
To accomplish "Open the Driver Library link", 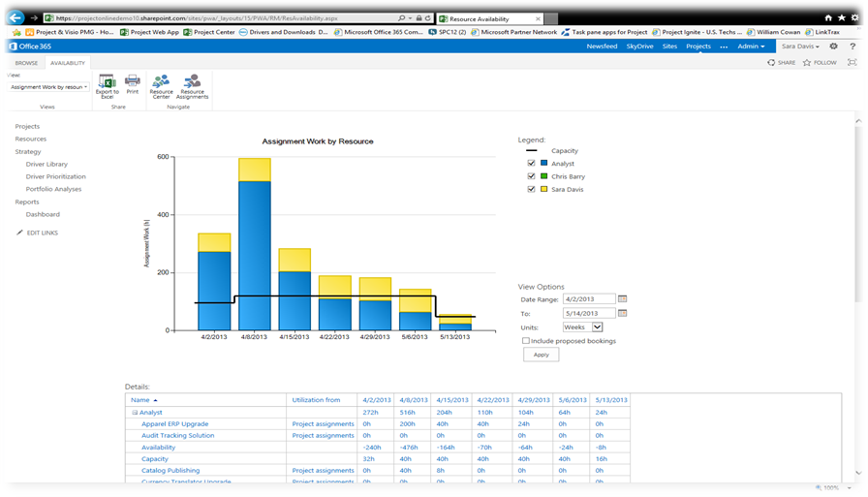I will (x=46, y=165).
